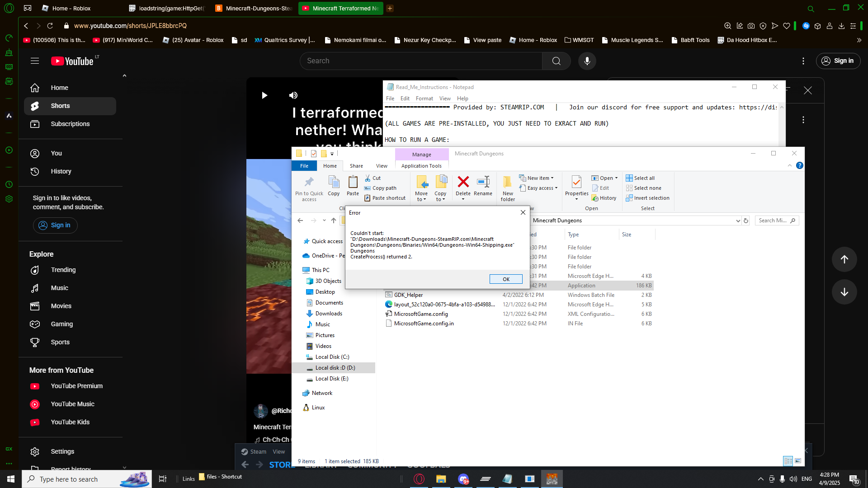Screen dimensions: 868x488
Task: Click Select all in ribbon
Action: coord(640,178)
